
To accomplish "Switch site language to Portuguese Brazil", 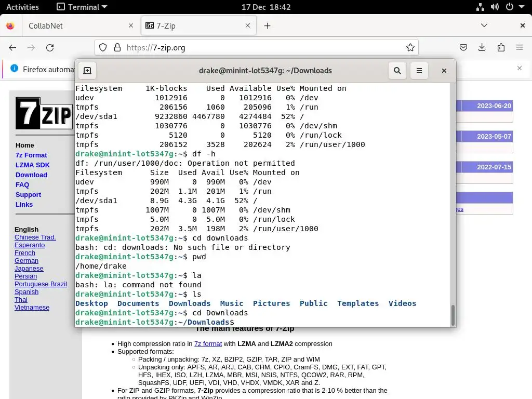I will click(41, 284).
